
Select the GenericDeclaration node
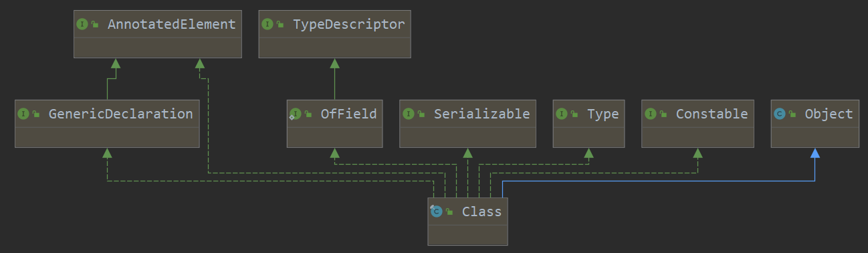pos(107,123)
